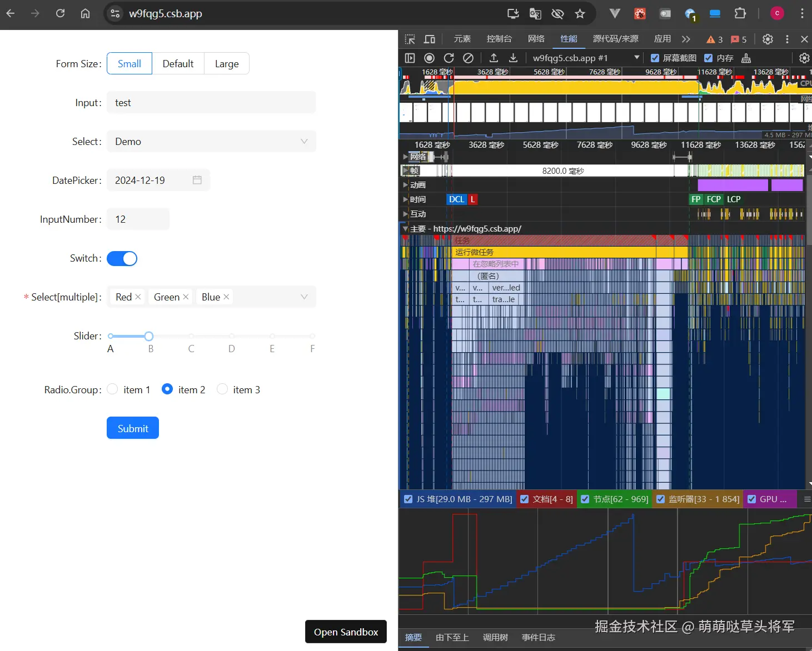The image size is (812, 651).
Task: Turn off the Switch toggle
Action: 122,258
